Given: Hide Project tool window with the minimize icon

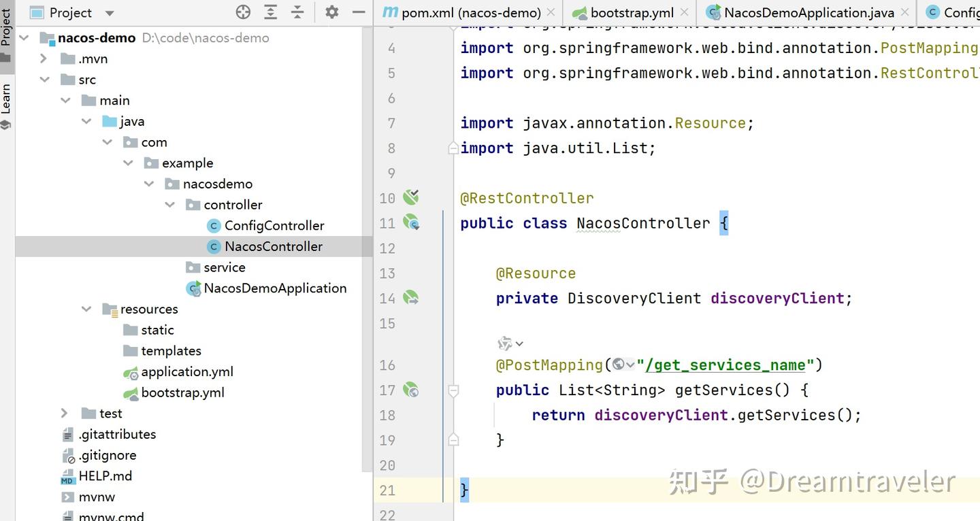Looking at the screenshot, I should click(358, 12).
